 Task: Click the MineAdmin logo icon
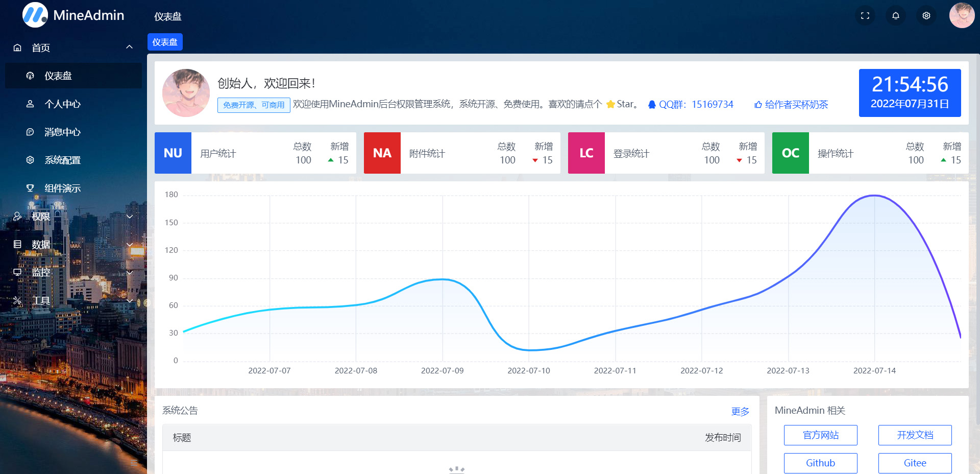pos(35,15)
